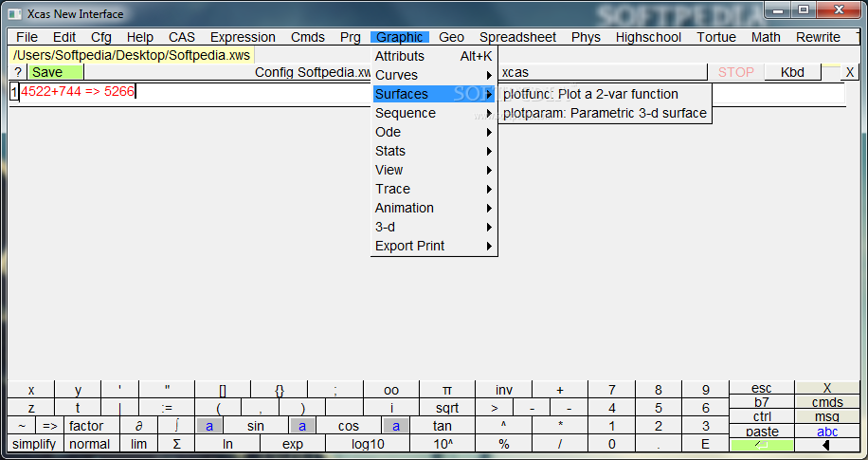Viewport: 868px width, 460px height.
Task: Expand the Curves submenu
Action: tap(433, 75)
